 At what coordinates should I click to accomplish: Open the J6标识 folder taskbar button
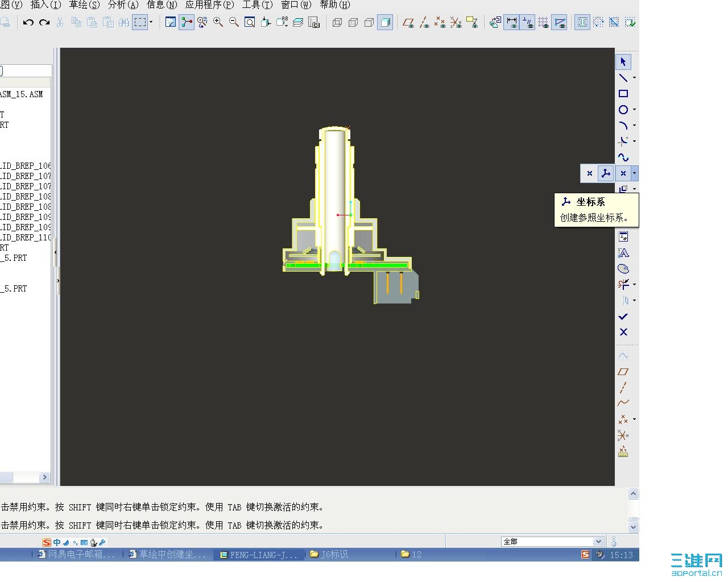pos(349,555)
